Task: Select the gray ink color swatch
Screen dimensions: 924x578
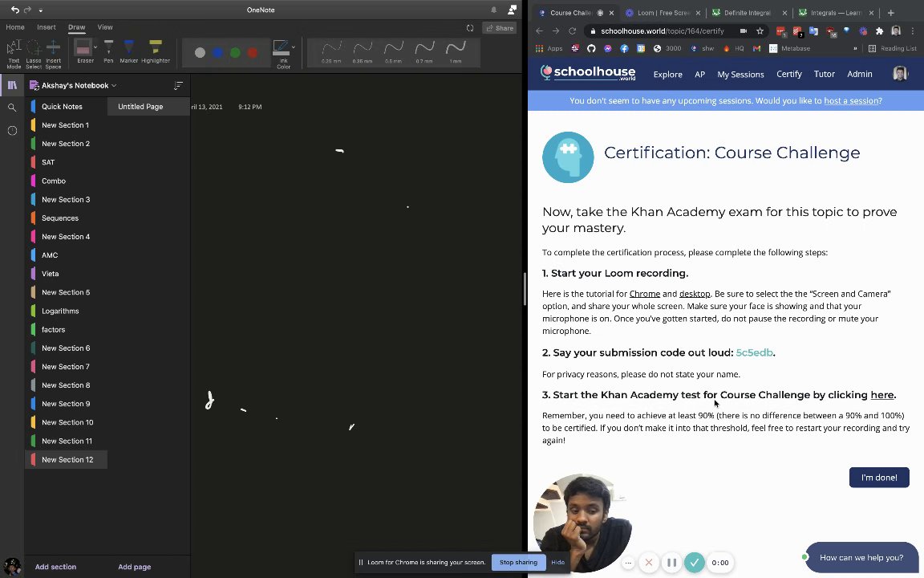Action: pyautogui.click(x=201, y=53)
